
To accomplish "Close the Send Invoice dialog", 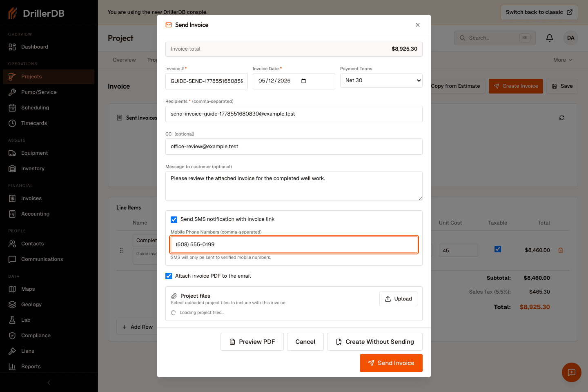I will [x=418, y=25].
